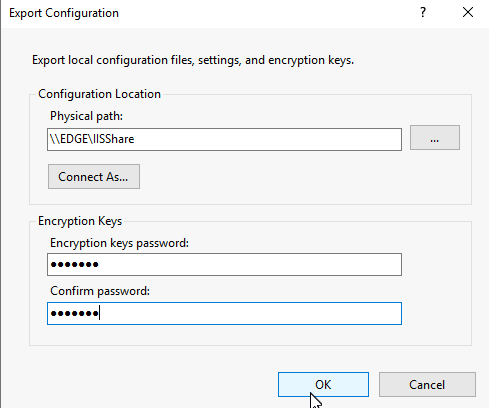Open the browse folder ellipsis button
Viewport: 489px width, 408px height.
[x=435, y=138]
